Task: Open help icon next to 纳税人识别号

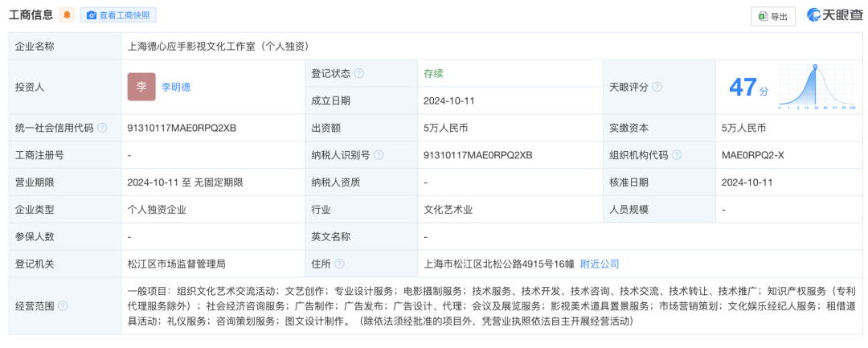Action: [379, 155]
